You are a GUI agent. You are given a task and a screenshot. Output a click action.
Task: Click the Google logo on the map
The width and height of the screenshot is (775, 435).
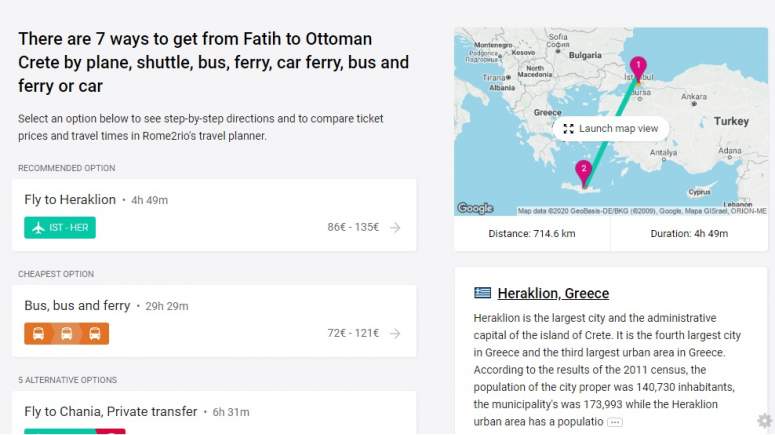point(475,208)
